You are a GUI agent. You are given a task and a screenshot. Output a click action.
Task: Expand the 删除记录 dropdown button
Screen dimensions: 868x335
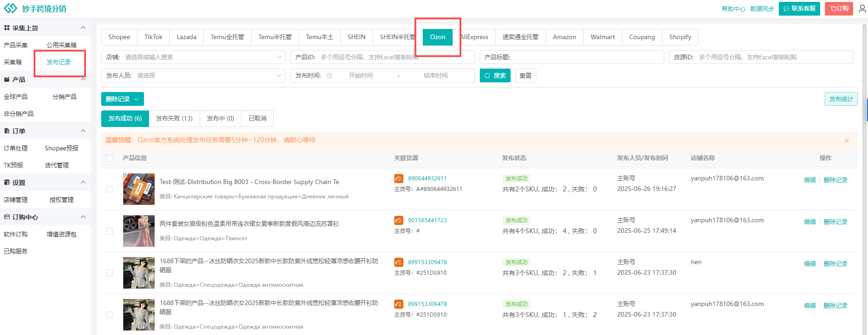(x=122, y=99)
